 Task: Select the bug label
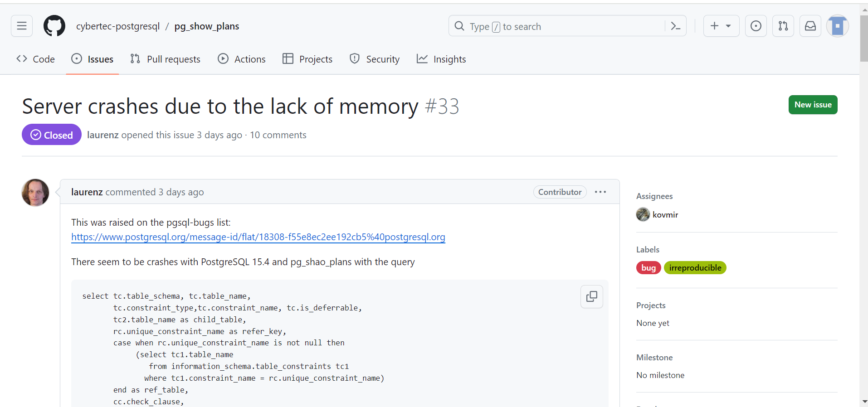click(x=649, y=268)
